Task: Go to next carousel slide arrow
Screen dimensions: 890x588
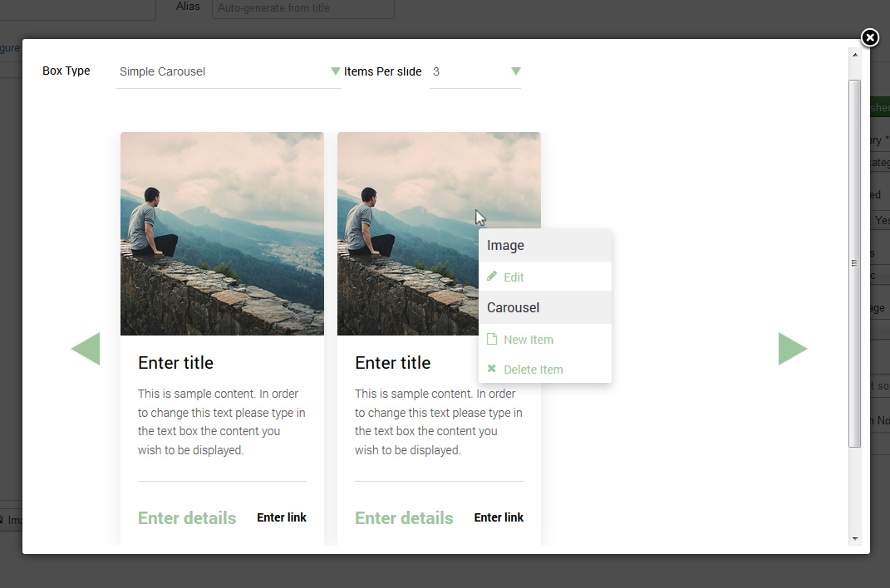Action: tap(793, 349)
